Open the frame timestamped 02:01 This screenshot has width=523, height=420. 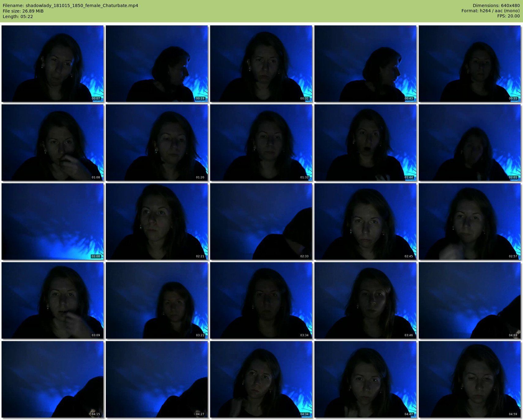point(469,143)
